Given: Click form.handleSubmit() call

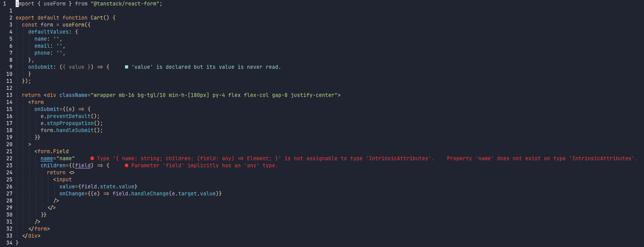Looking at the screenshot, I should [x=72, y=130].
